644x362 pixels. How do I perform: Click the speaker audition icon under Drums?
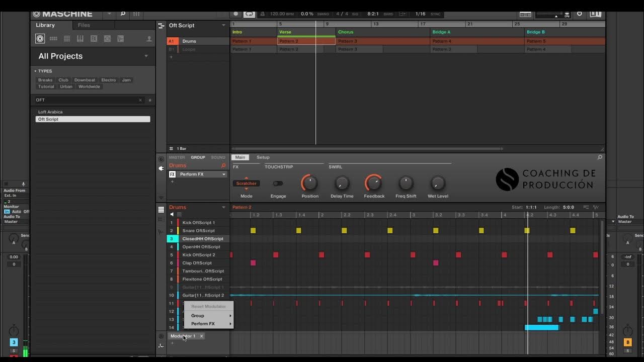click(x=172, y=215)
